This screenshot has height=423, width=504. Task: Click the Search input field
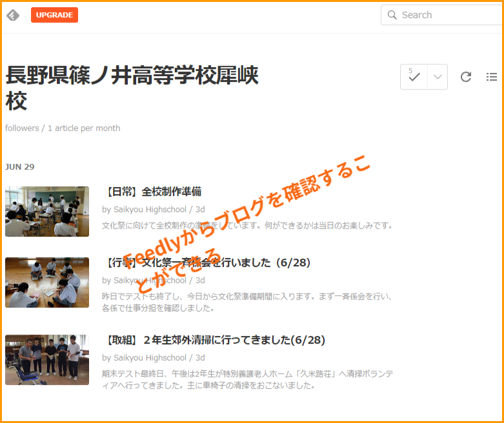(445, 15)
